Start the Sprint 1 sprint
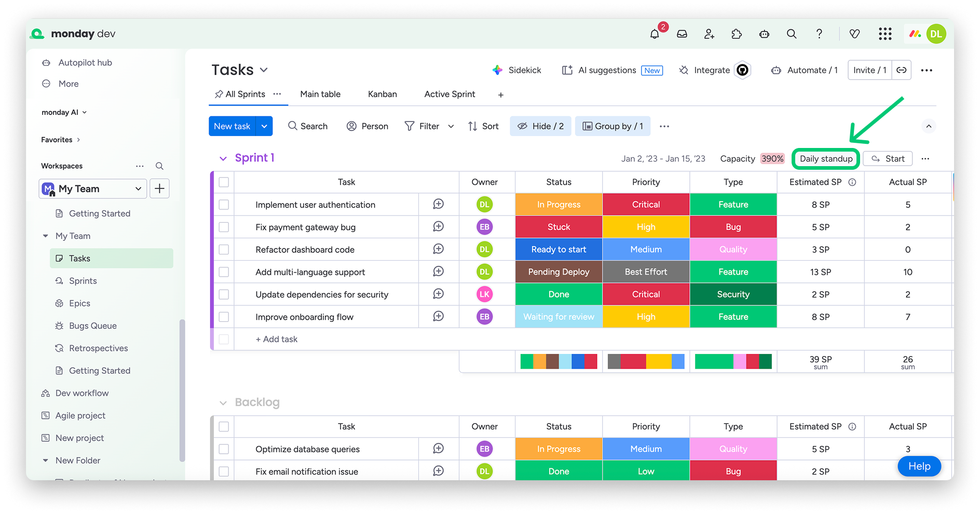The image size is (980, 514). (888, 159)
